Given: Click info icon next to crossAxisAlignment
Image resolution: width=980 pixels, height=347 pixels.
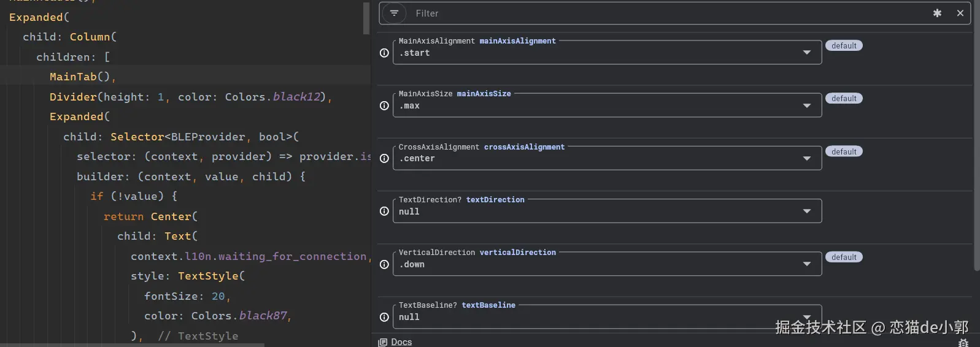Looking at the screenshot, I should click(x=384, y=158).
